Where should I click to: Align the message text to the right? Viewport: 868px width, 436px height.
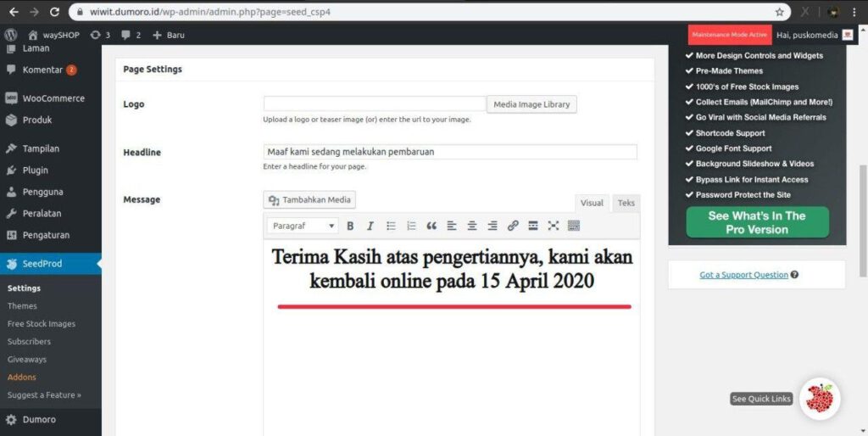click(x=492, y=226)
